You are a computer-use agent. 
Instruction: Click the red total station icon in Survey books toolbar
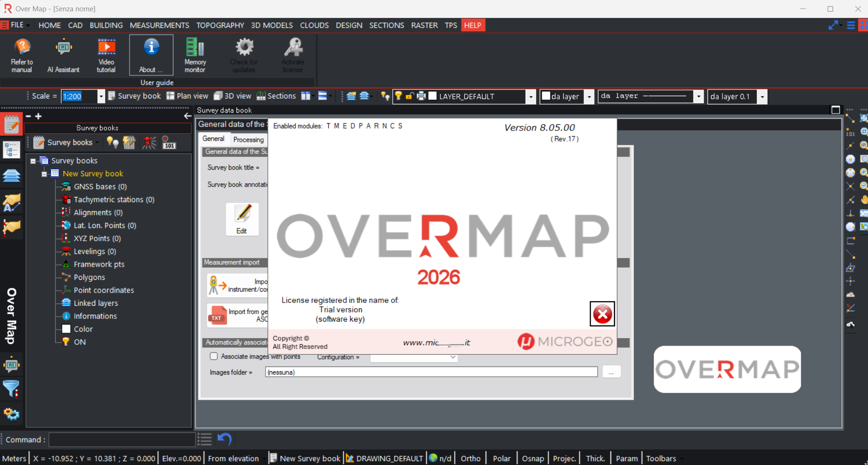coord(149,142)
